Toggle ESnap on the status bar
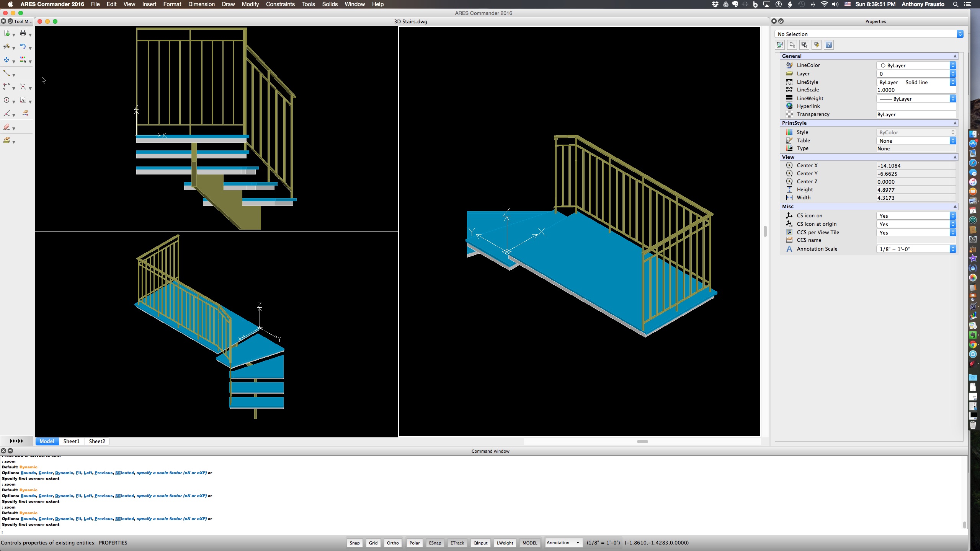Screen dimensions: 980x551 (x=435, y=543)
